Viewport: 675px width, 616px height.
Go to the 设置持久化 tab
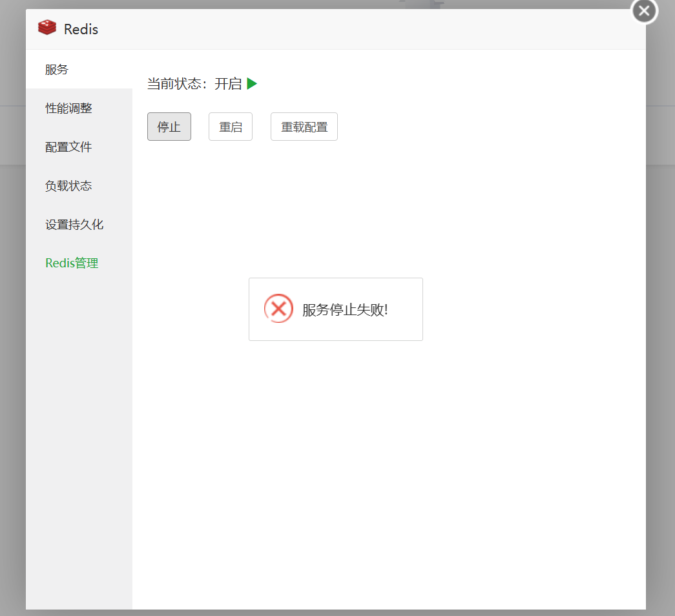[x=79, y=224]
